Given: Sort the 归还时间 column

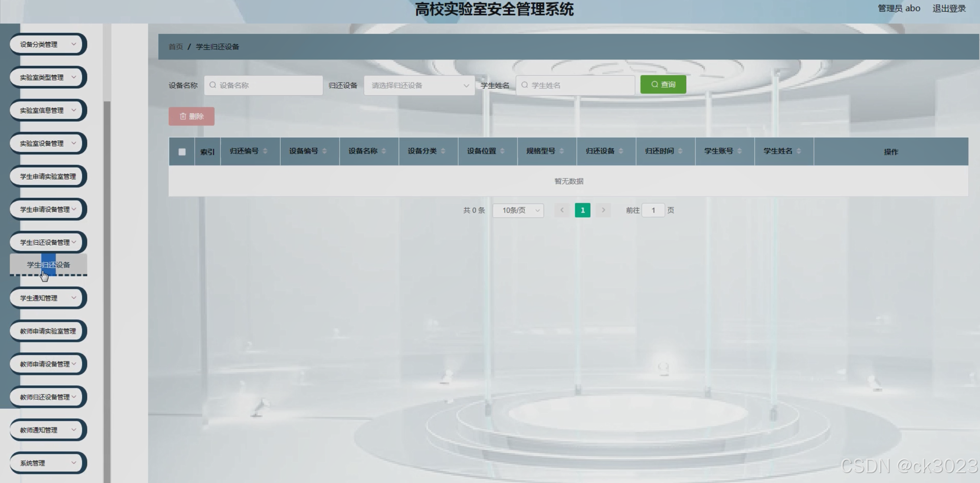Looking at the screenshot, I should pos(680,151).
